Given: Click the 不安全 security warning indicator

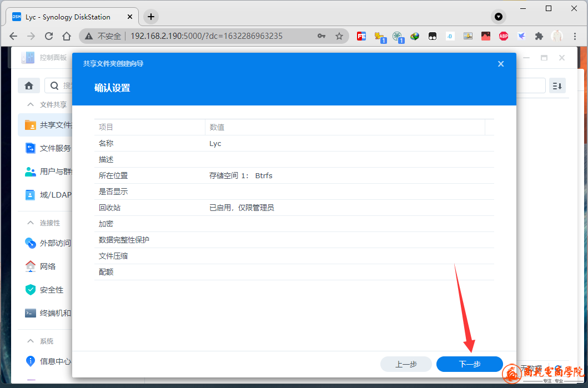Looking at the screenshot, I should pyautogui.click(x=103, y=36).
